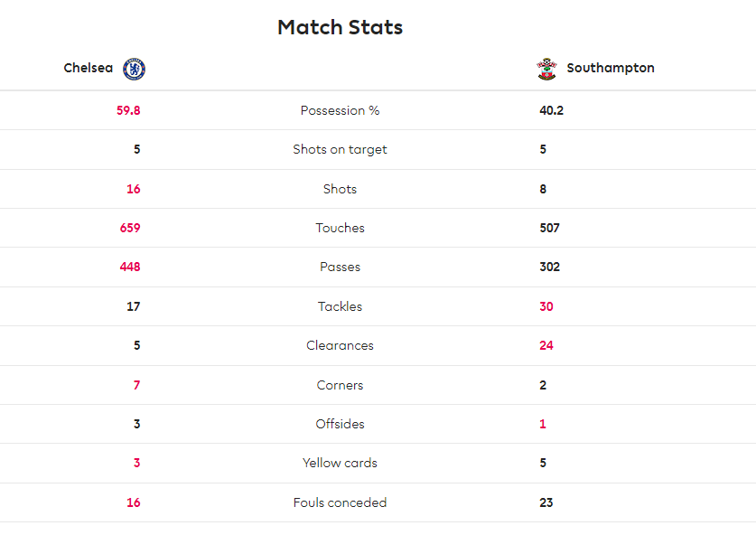Click Southampton's 24 clearances value
This screenshot has height=535, width=756.
[546, 345]
